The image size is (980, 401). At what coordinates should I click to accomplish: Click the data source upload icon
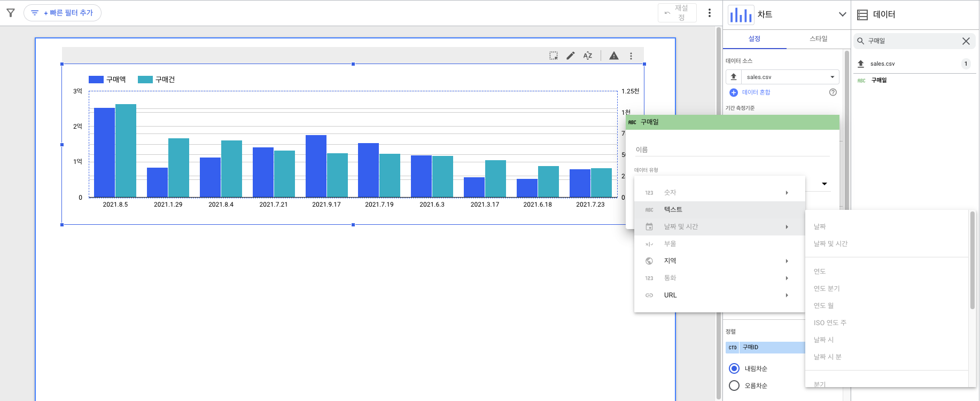pos(734,77)
